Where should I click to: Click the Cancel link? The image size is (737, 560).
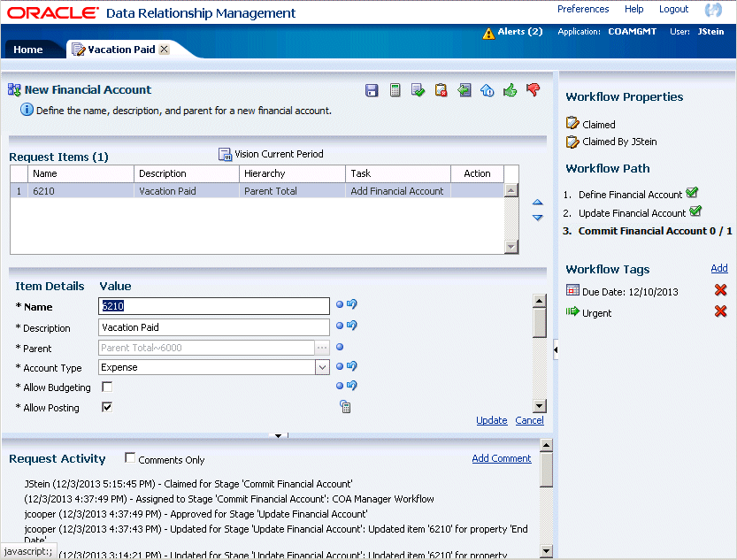[529, 420]
